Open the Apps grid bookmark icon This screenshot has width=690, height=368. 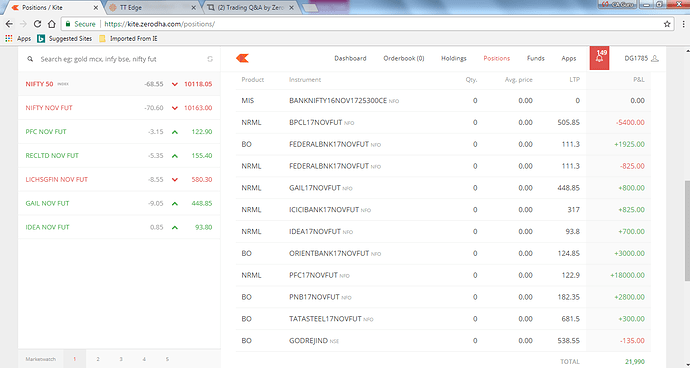(9, 39)
